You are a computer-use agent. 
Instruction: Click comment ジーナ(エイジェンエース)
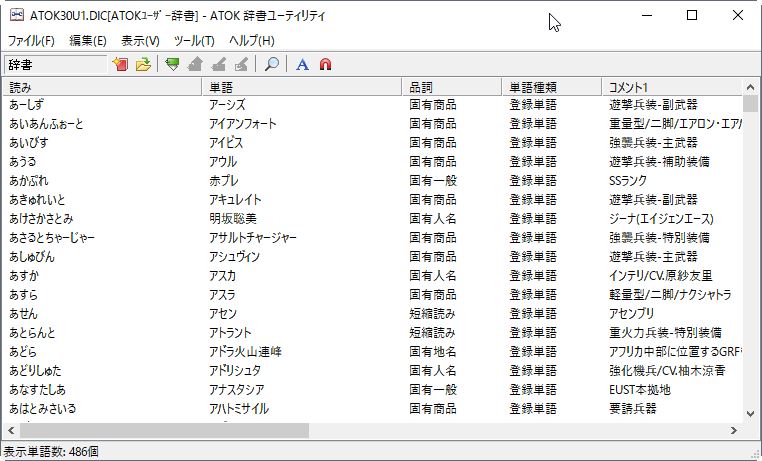point(661,218)
